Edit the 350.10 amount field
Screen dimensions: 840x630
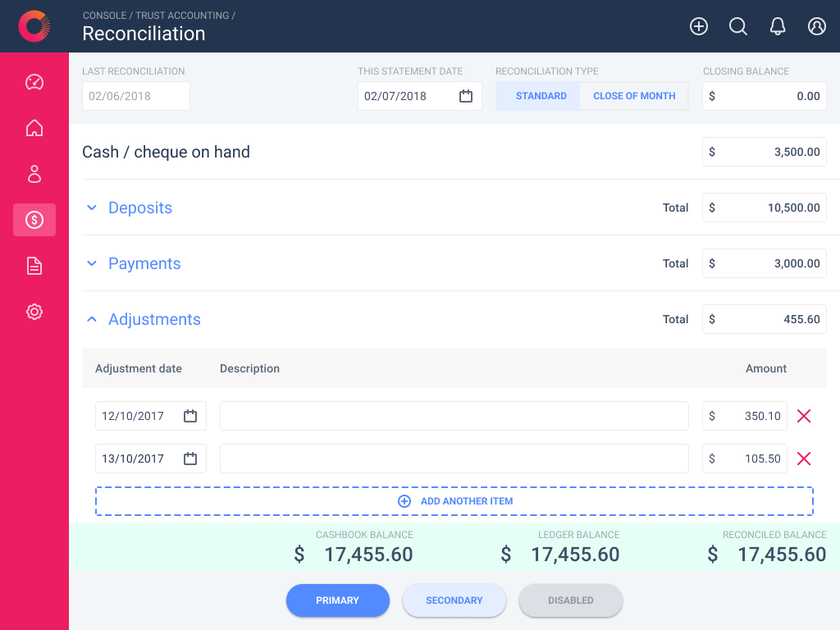click(x=745, y=416)
